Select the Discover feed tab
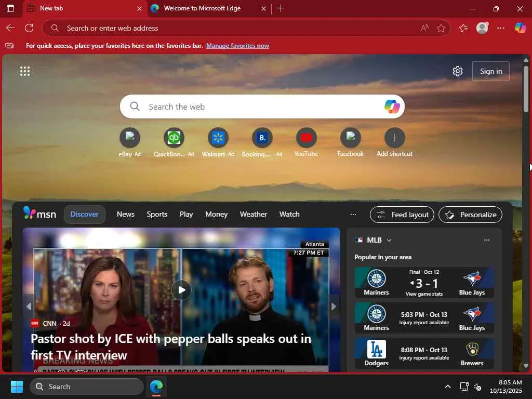 point(85,215)
